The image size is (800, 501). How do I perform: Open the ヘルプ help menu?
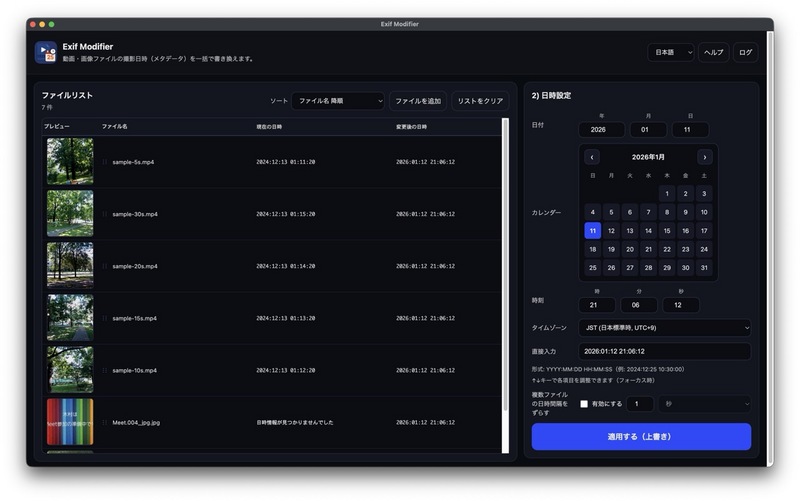[713, 52]
